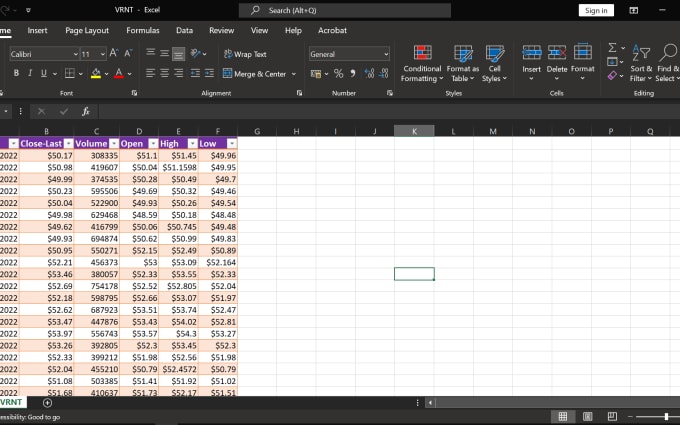Viewport: 680px width, 425px height.
Task: Switch to the Acrobat tab
Action: tap(332, 30)
